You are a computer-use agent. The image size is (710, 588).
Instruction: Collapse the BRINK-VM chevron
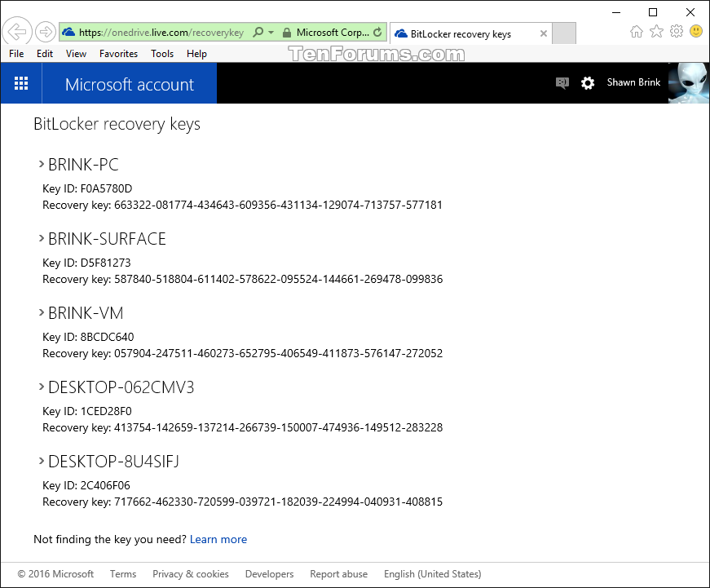[x=42, y=312]
